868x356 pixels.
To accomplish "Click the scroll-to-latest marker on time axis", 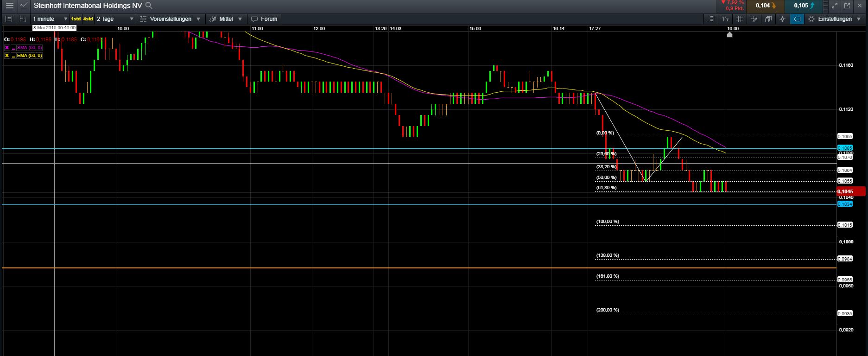I will pyautogui.click(x=729, y=34).
